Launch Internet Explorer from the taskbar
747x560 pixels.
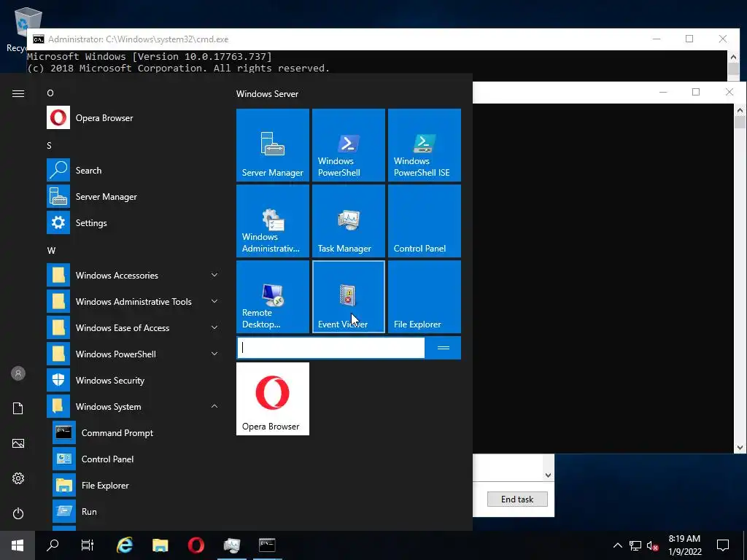coord(124,545)
